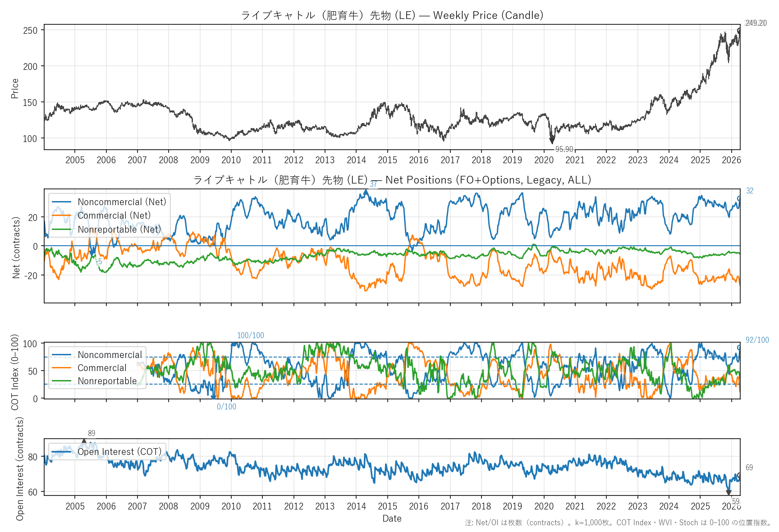Toggle Noncommercial (Net) legend entry

coord(122,202)
